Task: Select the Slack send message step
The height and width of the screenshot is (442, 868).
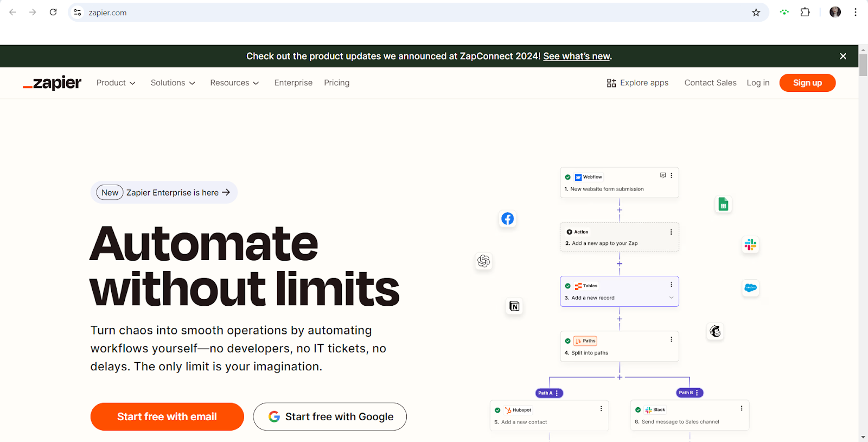Action: click(x=690, y=415)
